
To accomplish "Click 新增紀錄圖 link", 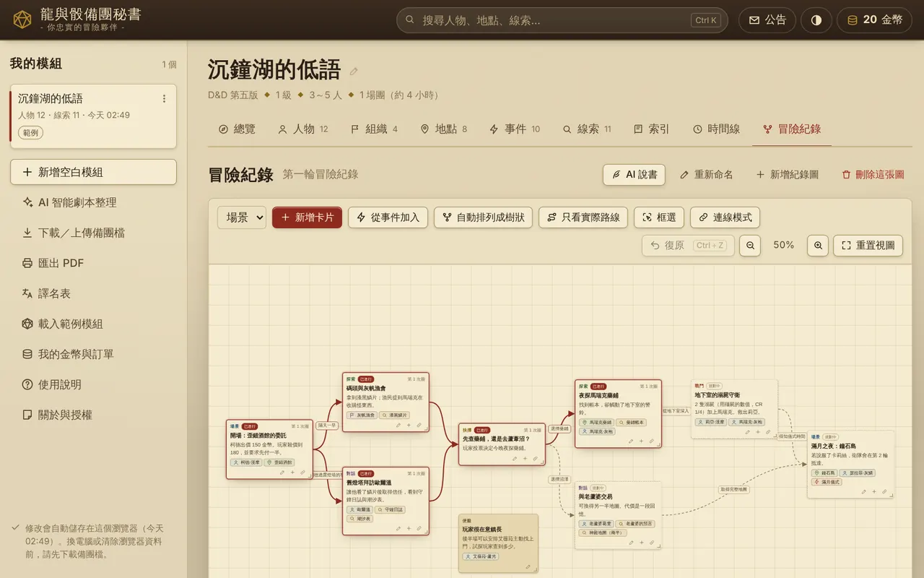I will click(x=788, y=175).
